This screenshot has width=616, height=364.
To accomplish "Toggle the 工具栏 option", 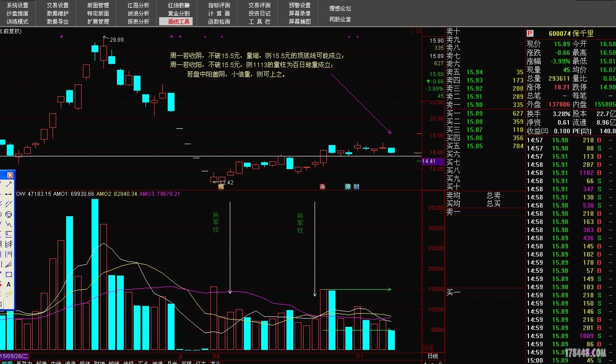I will pyautogui.click(x=260, y=21).
